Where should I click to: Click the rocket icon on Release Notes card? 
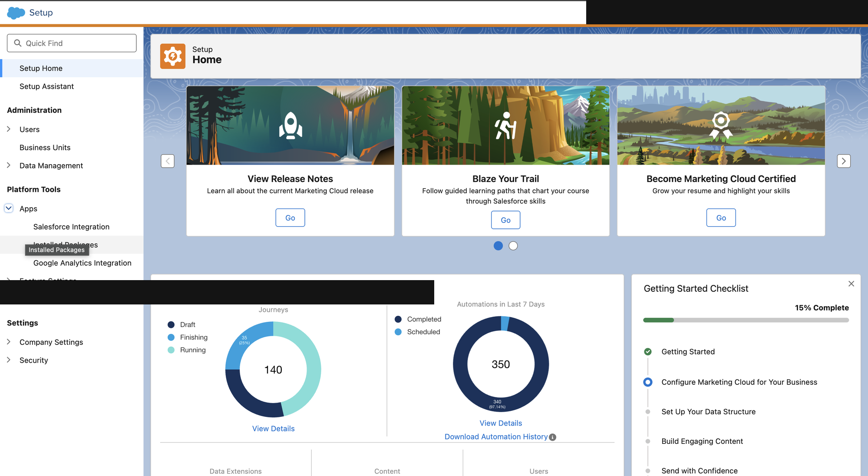pyautogui.click(x=290, y=126)
